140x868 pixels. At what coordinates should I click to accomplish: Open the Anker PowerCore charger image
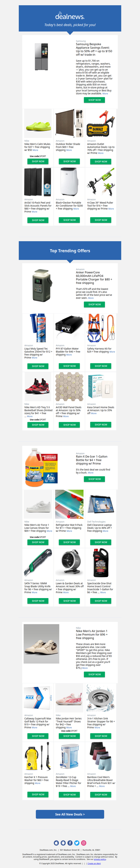(43, 285)
